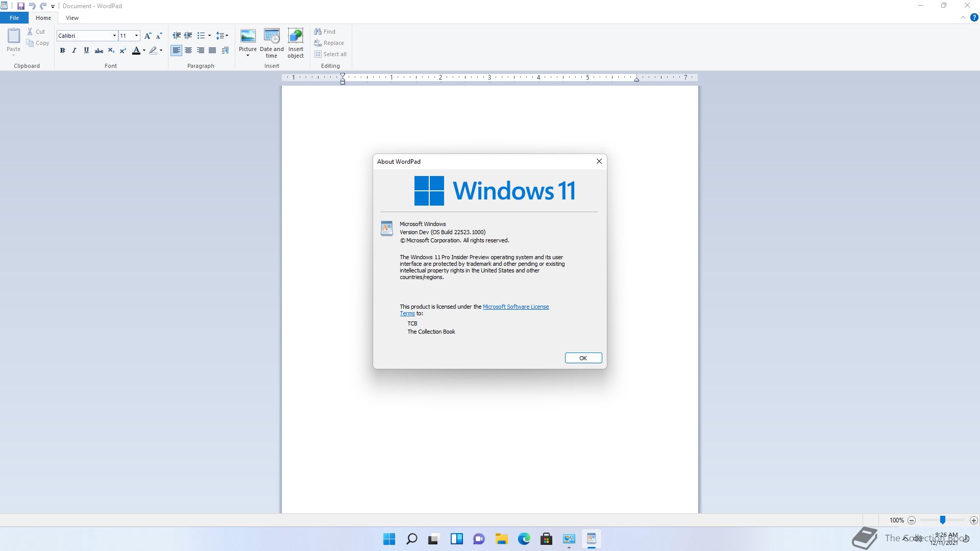Switch to the Home ribbon tab
This screenshot has height=551, width=980.
(43, 18)
